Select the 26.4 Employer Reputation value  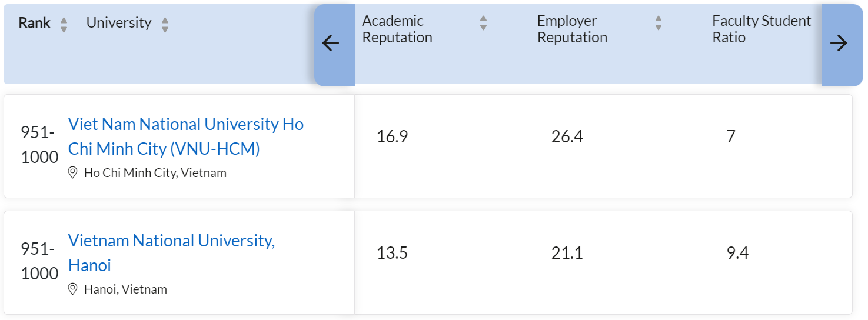tap(567, 136)
